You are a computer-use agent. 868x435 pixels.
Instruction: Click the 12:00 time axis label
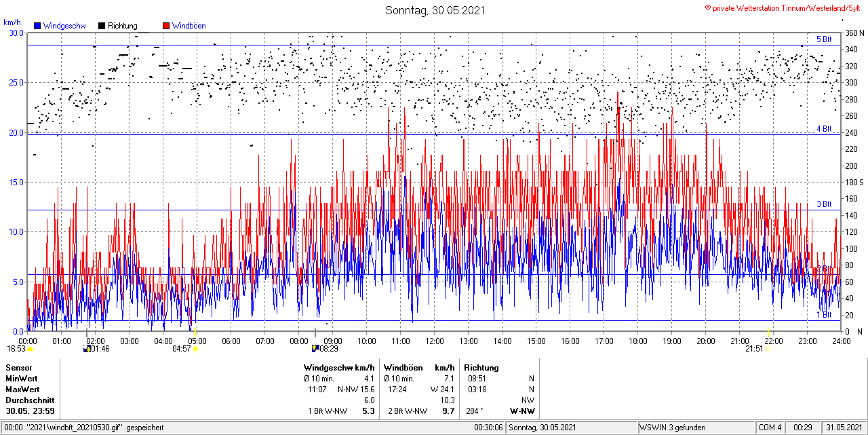click(434, 341)
